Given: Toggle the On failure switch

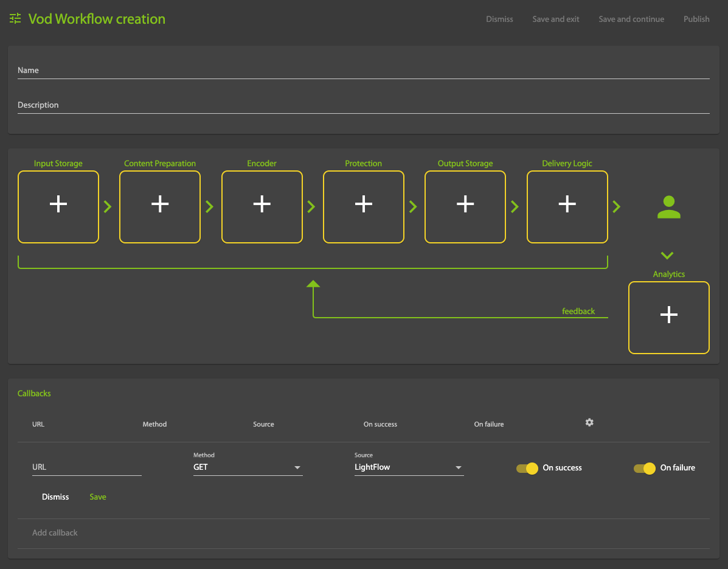Looking at the screenshot, I should tap(645, 468).
